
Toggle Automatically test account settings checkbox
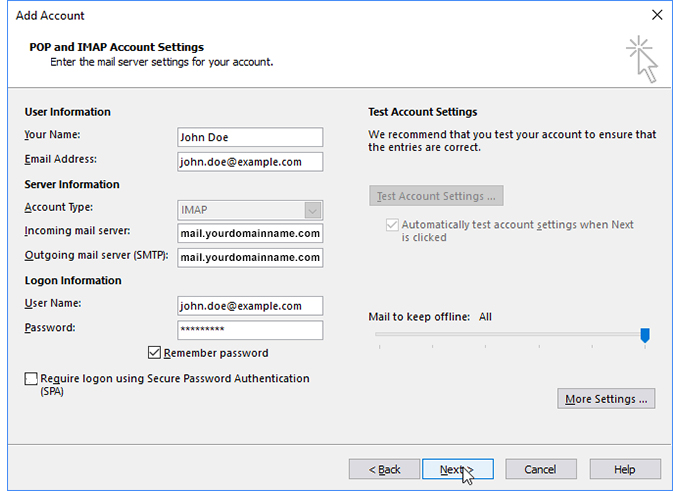tap(392, 226)
